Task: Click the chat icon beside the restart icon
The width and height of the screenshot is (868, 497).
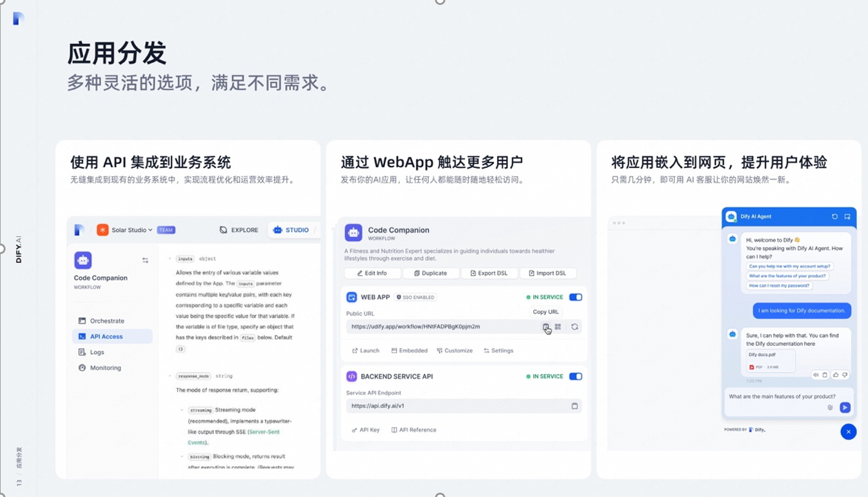Action: [847, 217]
